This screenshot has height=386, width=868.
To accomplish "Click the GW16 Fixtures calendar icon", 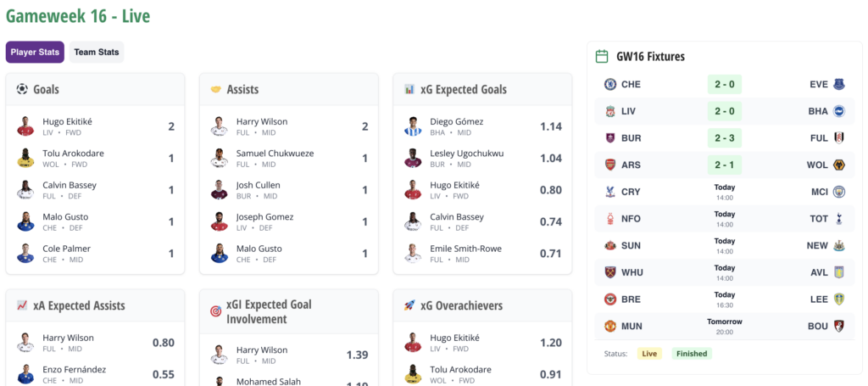I will point(602,57).
